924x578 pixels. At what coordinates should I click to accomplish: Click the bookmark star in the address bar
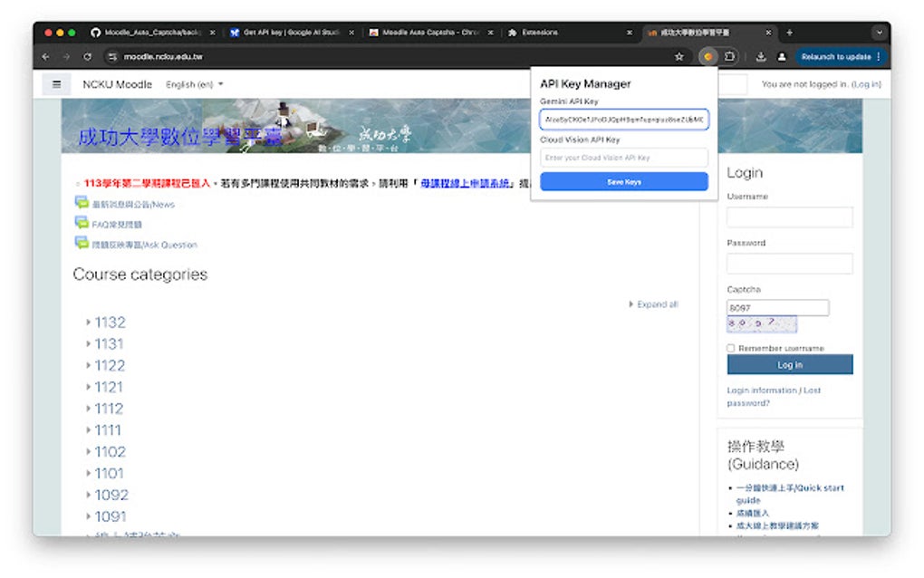pos(679,56)
